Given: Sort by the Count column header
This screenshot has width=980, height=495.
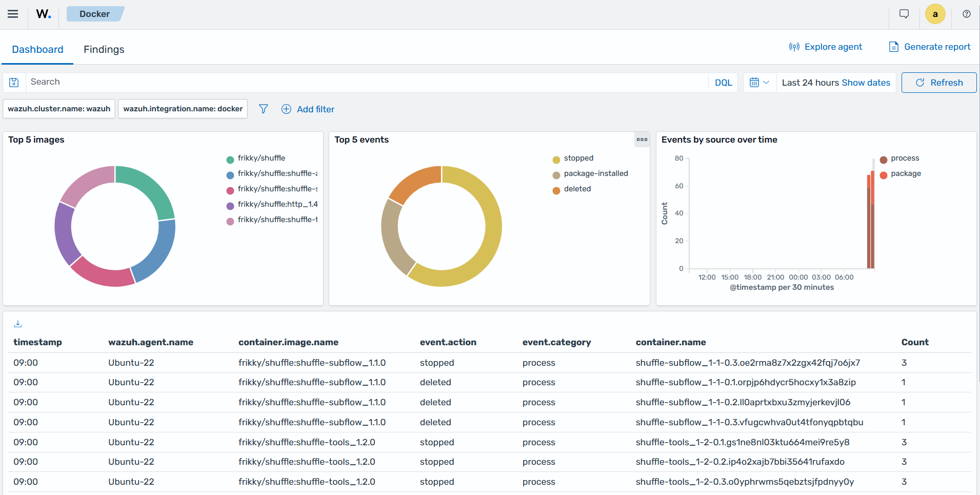Looking at the screenshot, I should tap(915, 342).
